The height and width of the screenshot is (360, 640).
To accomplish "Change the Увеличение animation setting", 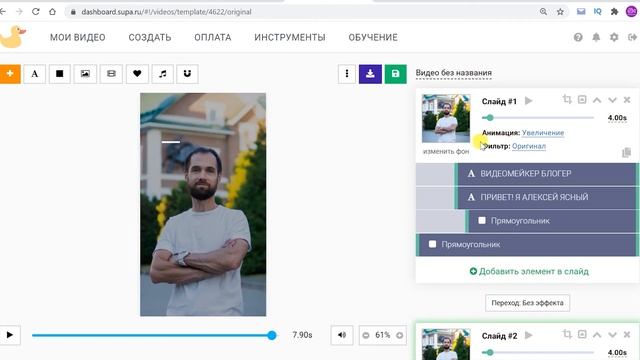I will click(543, 133).
